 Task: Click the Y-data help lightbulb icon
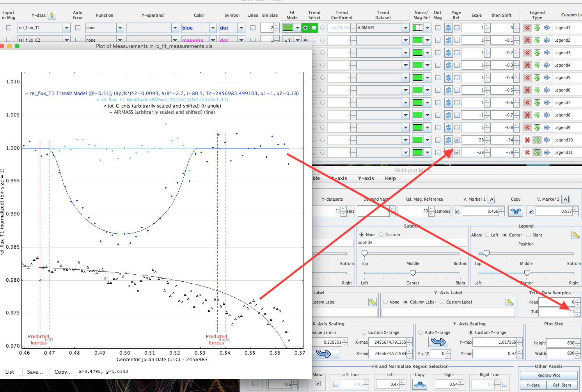tap(51, 15)
